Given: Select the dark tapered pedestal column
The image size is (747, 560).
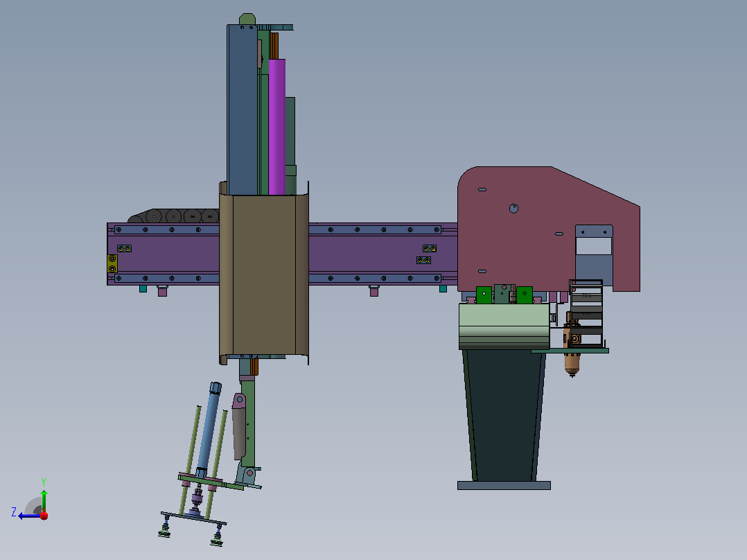Looking at the screenshot, I should tap(504, 415).
